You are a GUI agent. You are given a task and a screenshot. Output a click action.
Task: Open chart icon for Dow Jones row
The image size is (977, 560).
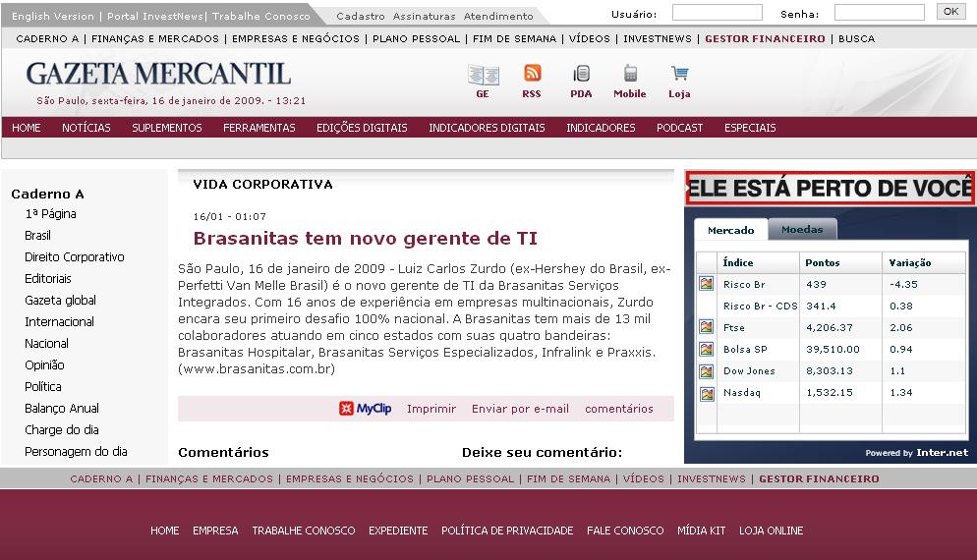706,371
